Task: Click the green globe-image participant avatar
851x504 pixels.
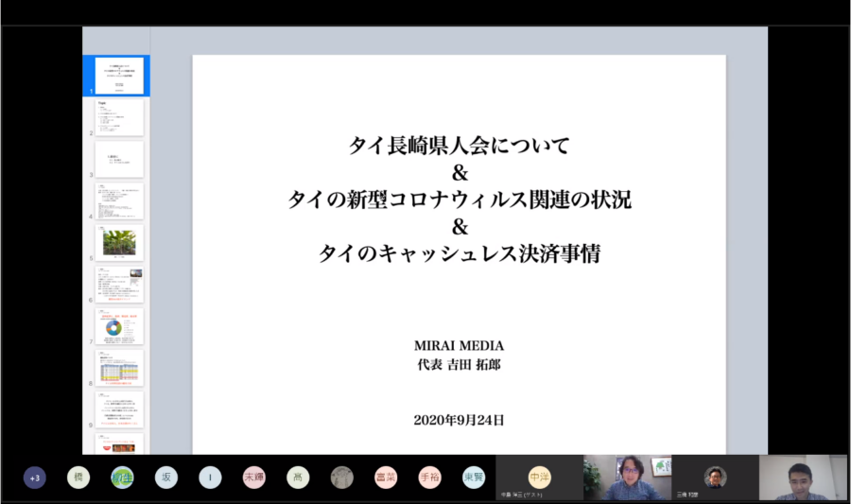Action: point(122,478)
